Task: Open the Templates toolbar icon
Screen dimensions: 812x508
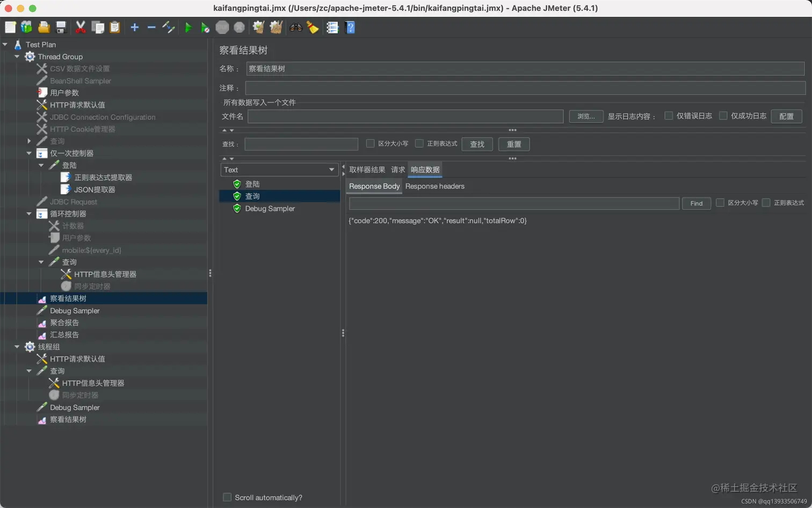Action: coord(26,27)
